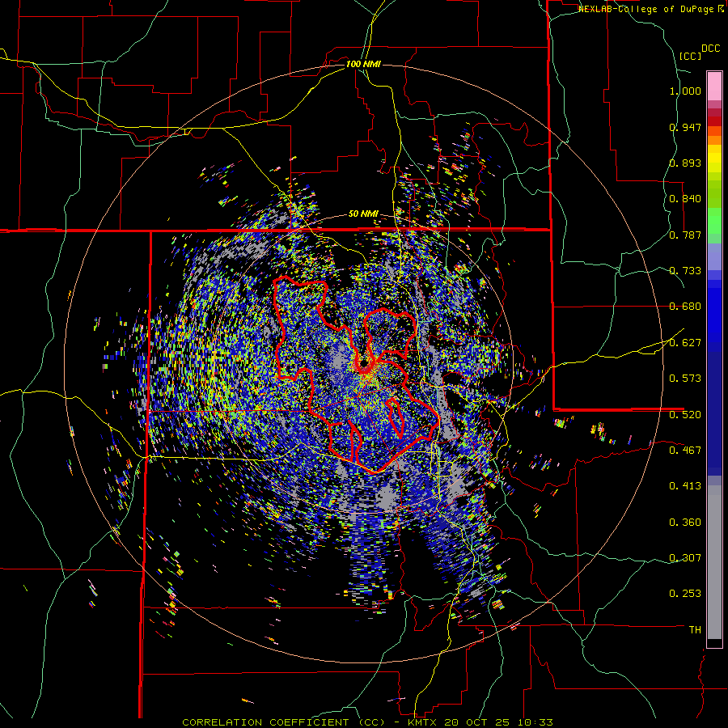This screenshot has height=728, width=728.
Task: Select the 0.253 legend value
Action: 685,594
